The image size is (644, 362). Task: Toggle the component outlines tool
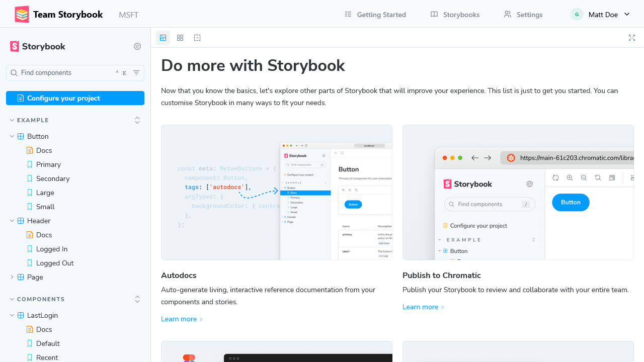pyautogui.click(x=197, y=38)
